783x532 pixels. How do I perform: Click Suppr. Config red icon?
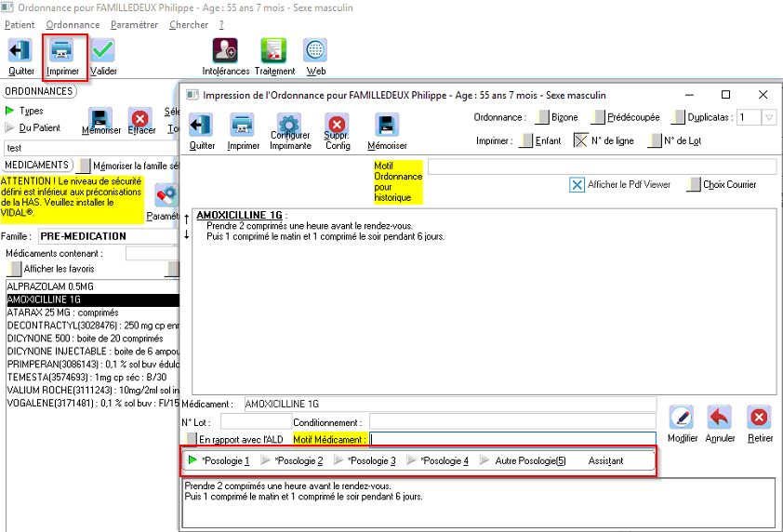337,124
